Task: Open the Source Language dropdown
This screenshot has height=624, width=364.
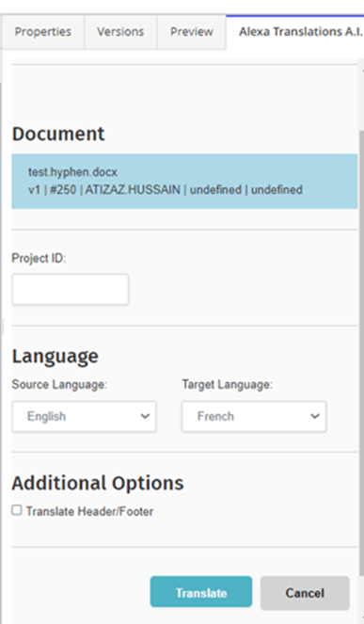Action: (x=84, y=416)
